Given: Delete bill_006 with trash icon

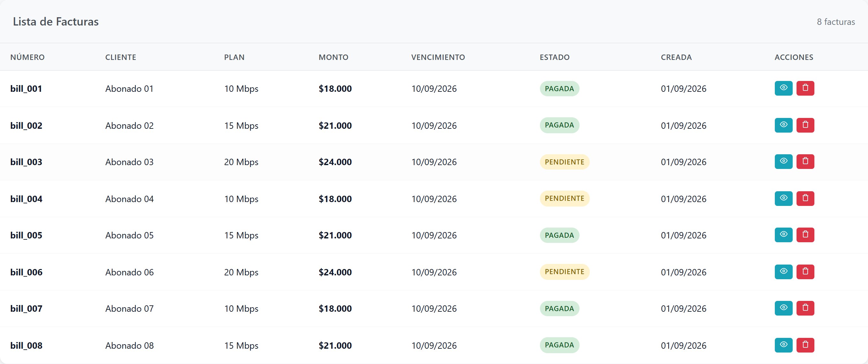Looking at the screenshot, I should click(x=805, y=272).
